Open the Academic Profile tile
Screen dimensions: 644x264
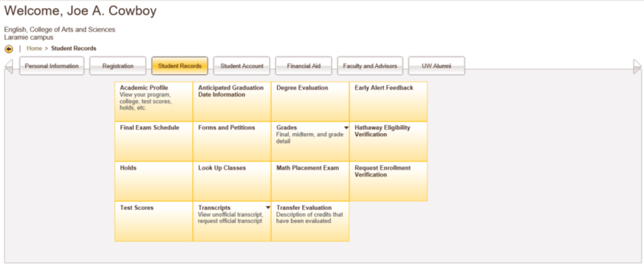[x=153, y=102]
